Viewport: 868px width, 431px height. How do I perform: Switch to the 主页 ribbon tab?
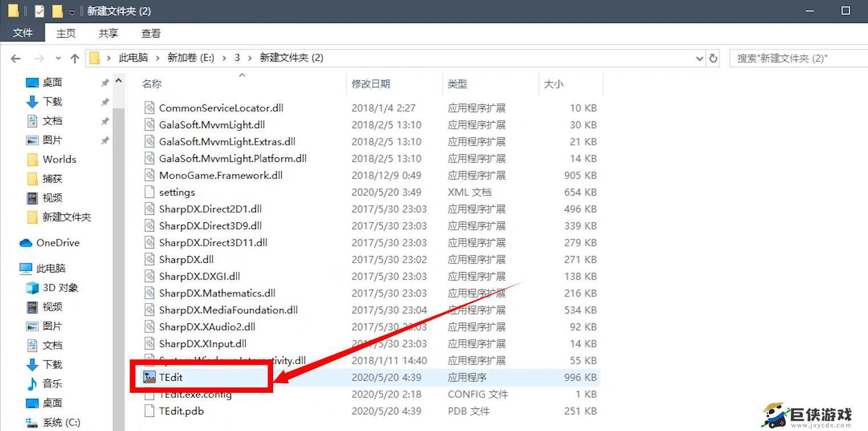[66, 34]
